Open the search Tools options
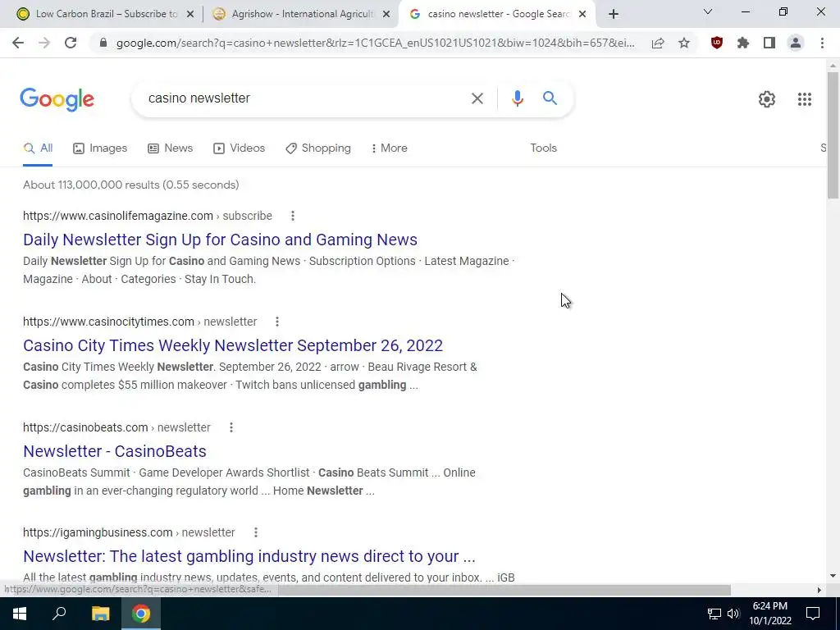 tap(543, 148)
